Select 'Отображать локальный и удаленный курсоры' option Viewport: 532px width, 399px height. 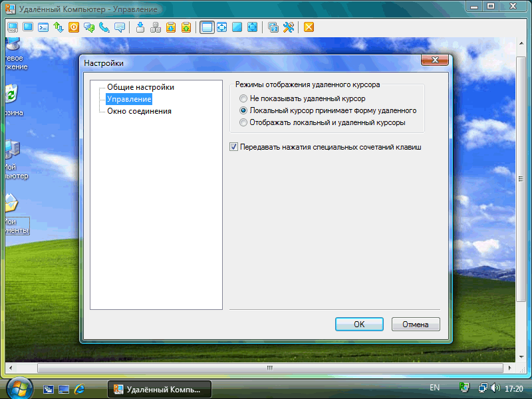(323, 122)
